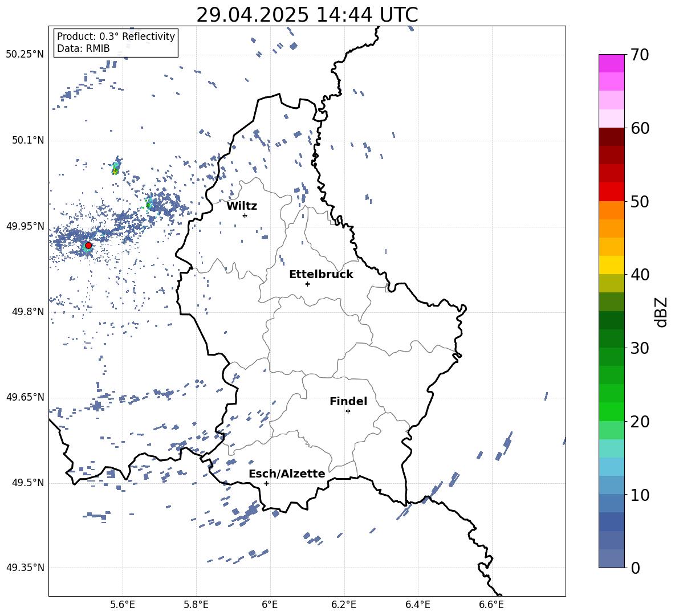Image resolution: width=675 pixels, height=616 pixels.
Task: Click the bright green swatch at 20
Action: tap(612, 412)
